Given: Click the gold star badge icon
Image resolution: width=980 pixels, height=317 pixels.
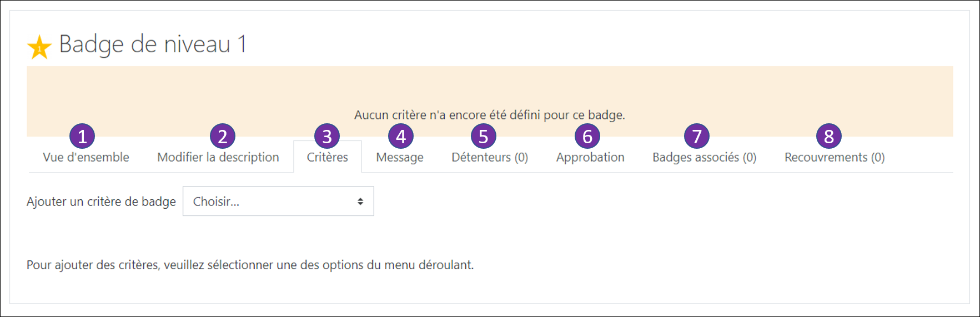Looking at the screenshot, I should pyautogui.click(x=39, y=47).
